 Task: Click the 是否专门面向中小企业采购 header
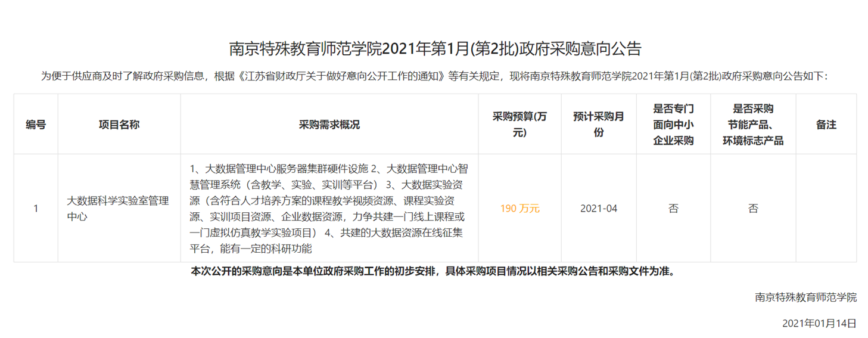click(x=673, y=125)
